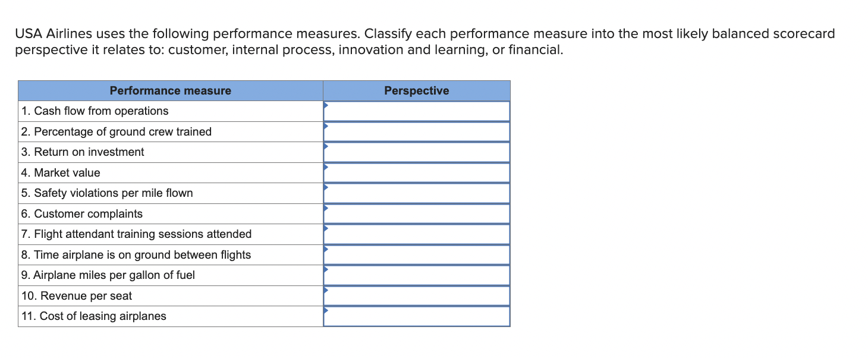Select the Return on investment row label
The height and width of the screenshot is (358, 868).
click(83, 152)
